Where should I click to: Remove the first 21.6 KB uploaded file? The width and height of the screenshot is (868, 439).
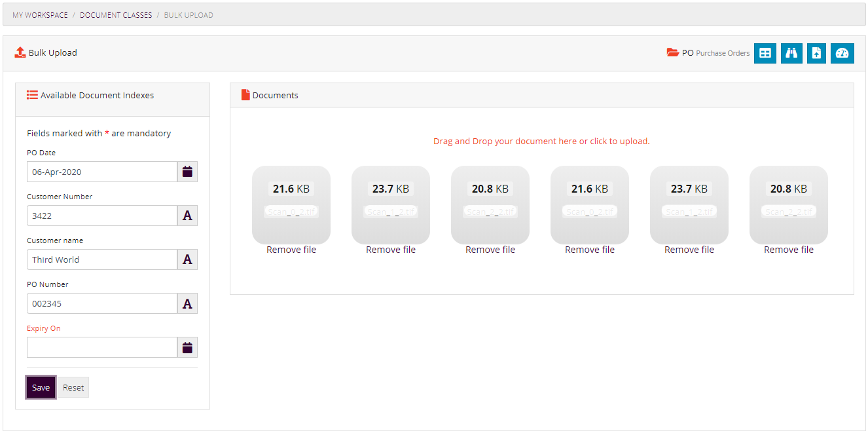(291, 249)
